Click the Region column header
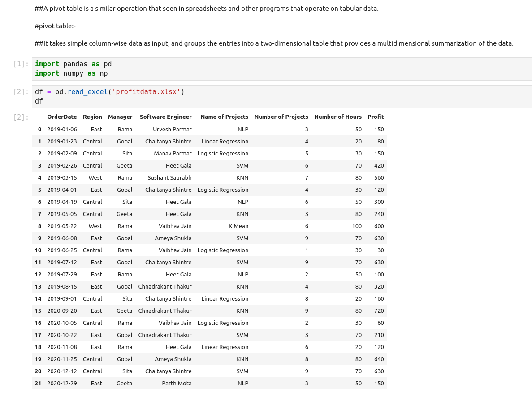 pyautogui.click(x=92, y=117)
